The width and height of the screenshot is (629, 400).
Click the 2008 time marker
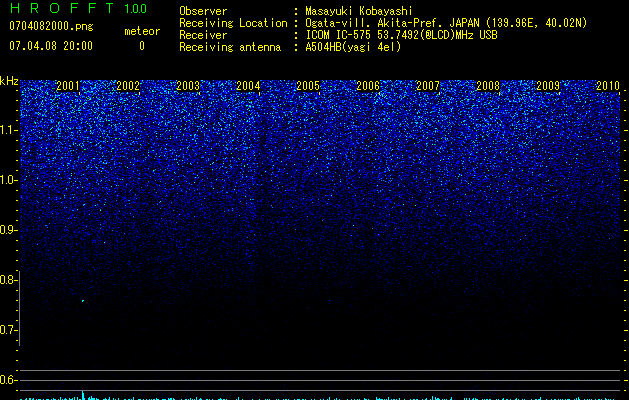click(488, 86)
